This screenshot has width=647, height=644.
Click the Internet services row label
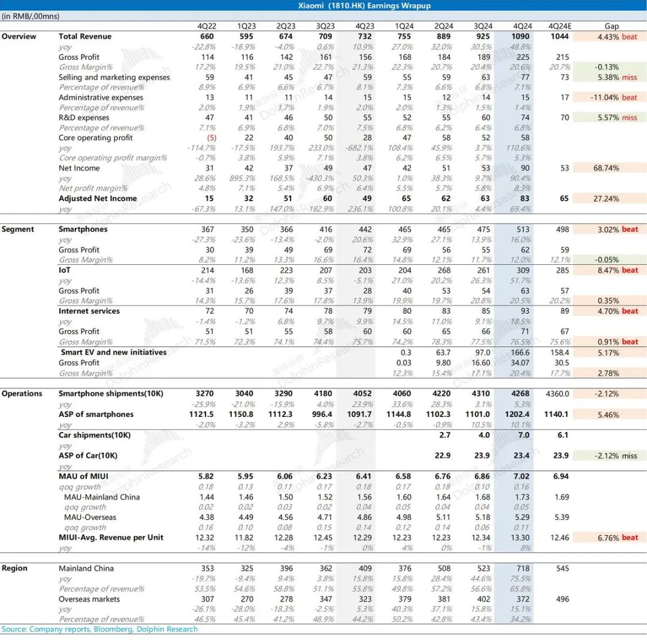tap(89, 311)
